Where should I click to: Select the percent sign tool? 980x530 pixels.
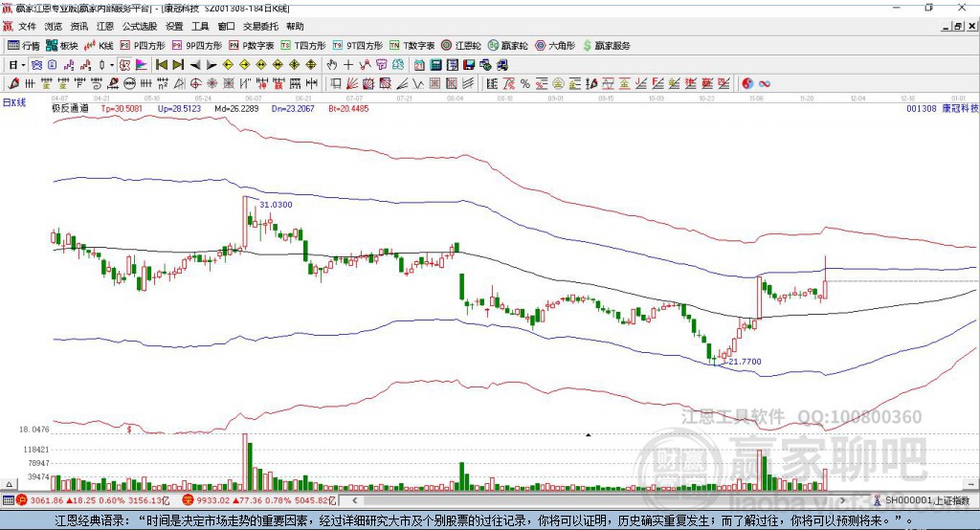point(525,83)
